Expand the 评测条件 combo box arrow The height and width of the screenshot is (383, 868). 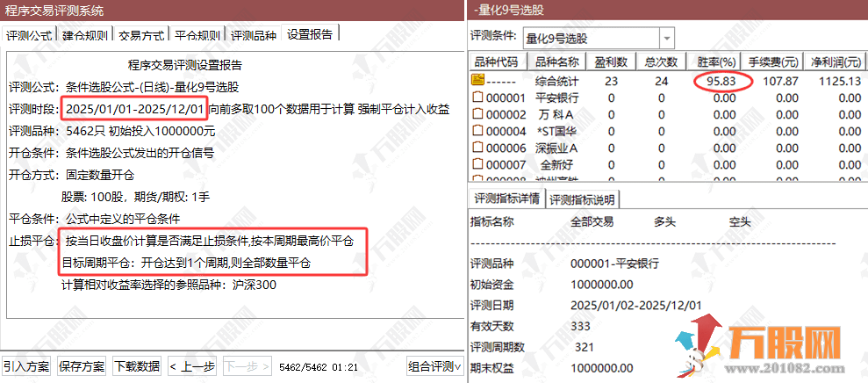666,39
